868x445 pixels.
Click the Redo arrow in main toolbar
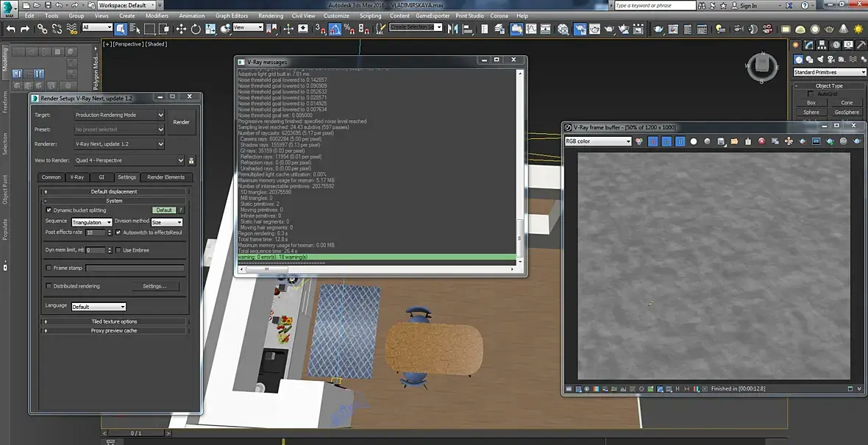[25, 29]
